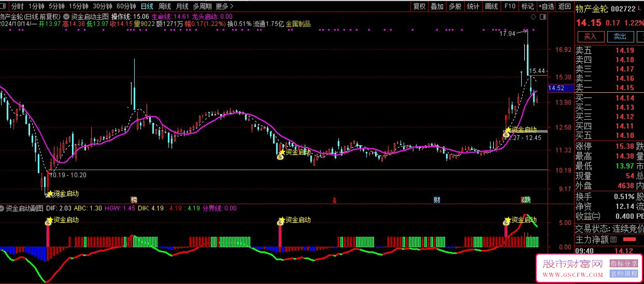Image resolution: width=644 pixels, height=284 pixels.
Task: Select the 周线 weekly chart tab
Action: tap(165, 6)
